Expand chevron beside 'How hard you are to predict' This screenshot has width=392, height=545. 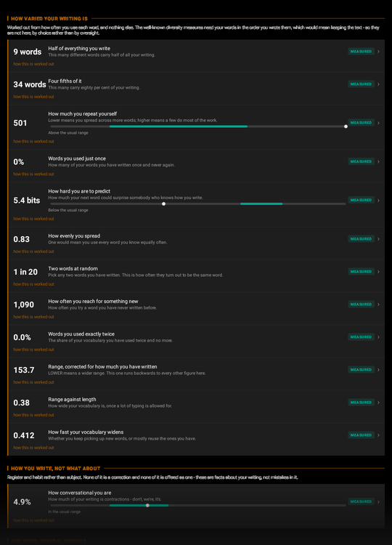(x=378, y=201)
